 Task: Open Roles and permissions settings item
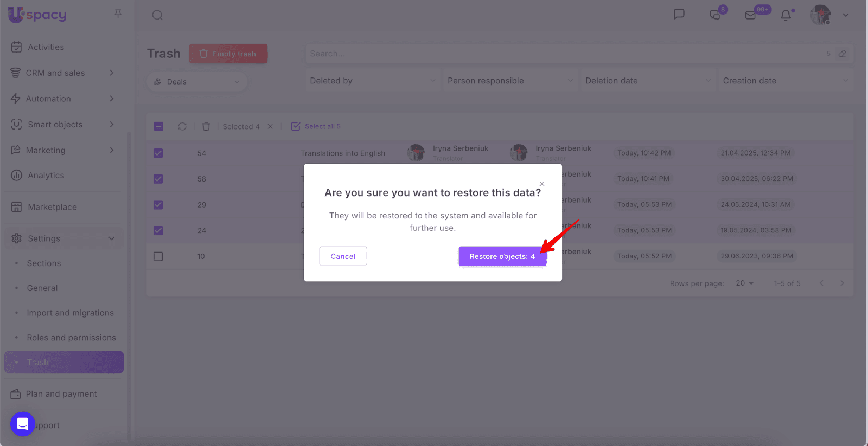point(71,338)
